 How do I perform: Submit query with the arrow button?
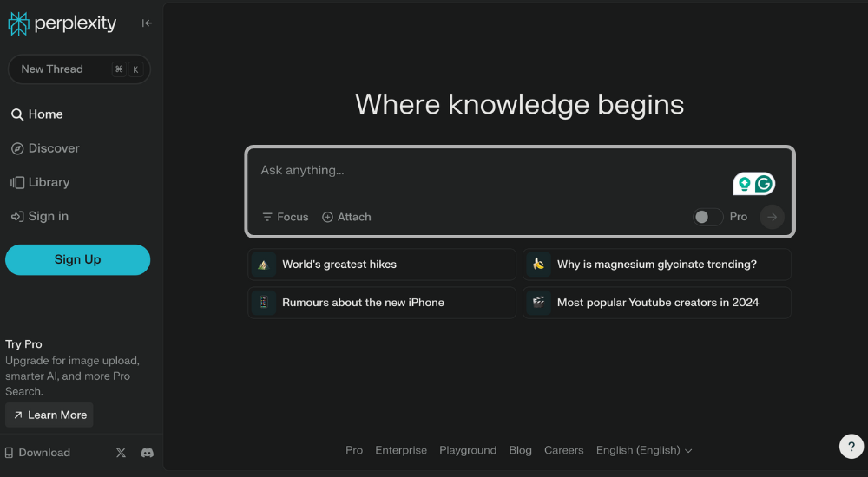(x=772, y=217)
